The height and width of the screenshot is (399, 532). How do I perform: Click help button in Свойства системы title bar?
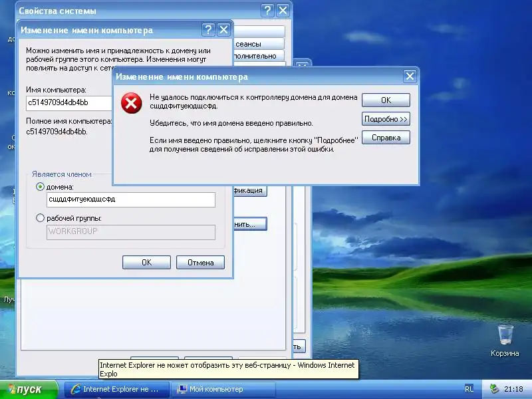267,11
